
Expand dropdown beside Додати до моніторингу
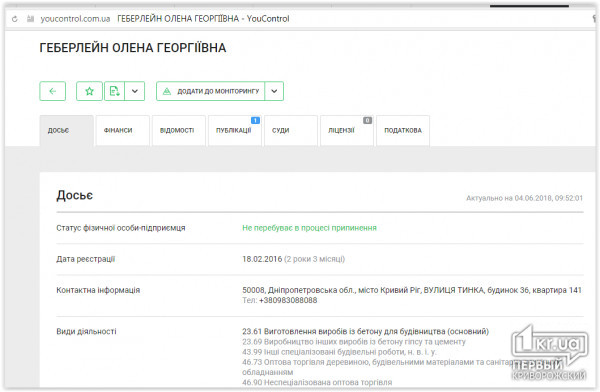pyautogui.click(x=274, y=91)
